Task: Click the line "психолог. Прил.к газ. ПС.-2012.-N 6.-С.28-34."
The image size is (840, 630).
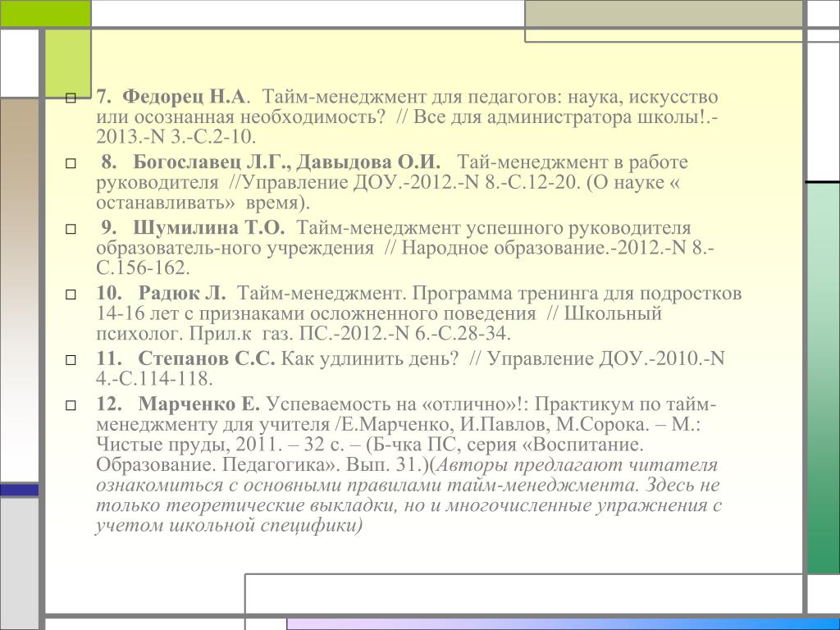Action: point(304,334)
